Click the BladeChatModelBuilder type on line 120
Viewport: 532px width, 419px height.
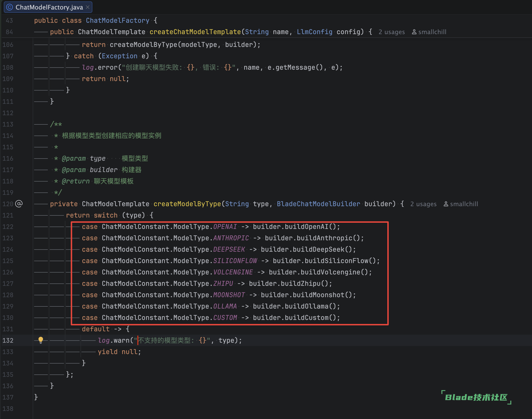tap(318, 204)
